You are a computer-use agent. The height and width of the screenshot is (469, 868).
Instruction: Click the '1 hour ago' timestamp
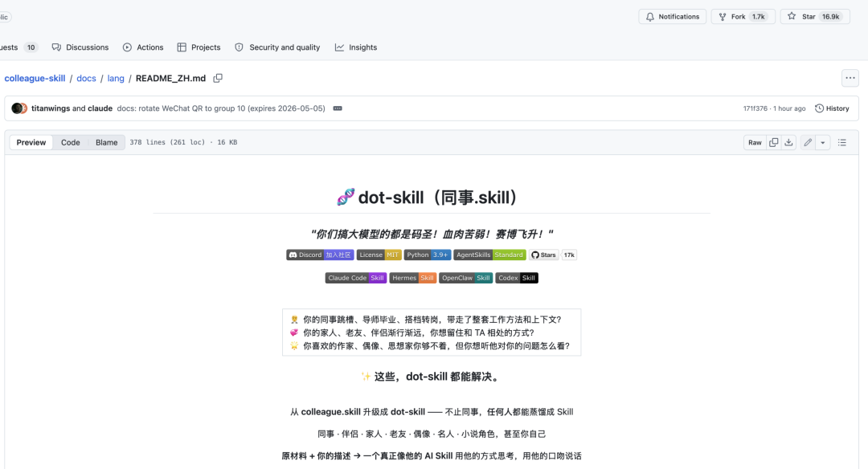point(789,108)
